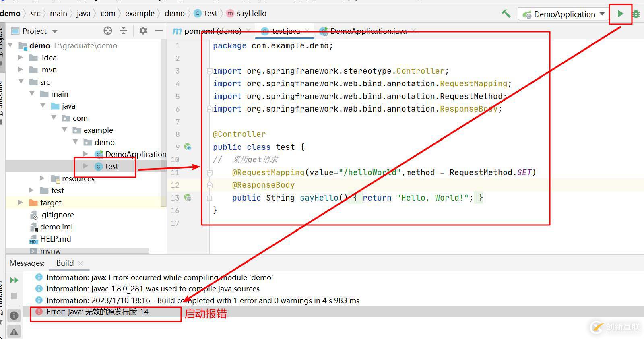Viewport: 644px width, 339px height.
Task: Select the HELP.md file in tree
Action: pos(56,239)
